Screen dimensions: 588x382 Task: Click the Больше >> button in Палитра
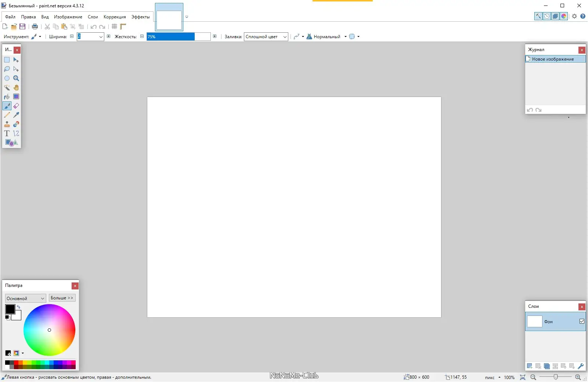coord(62,298)
